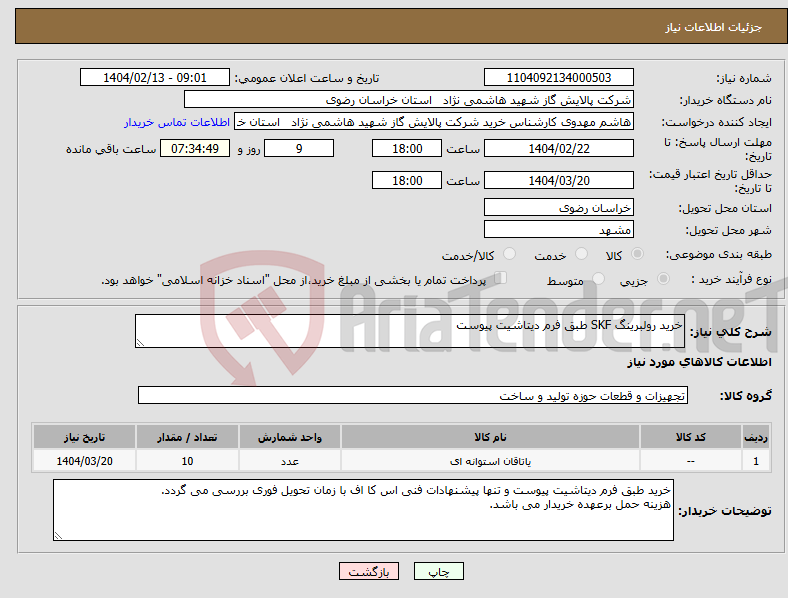Click row number 1 cell

756,461
